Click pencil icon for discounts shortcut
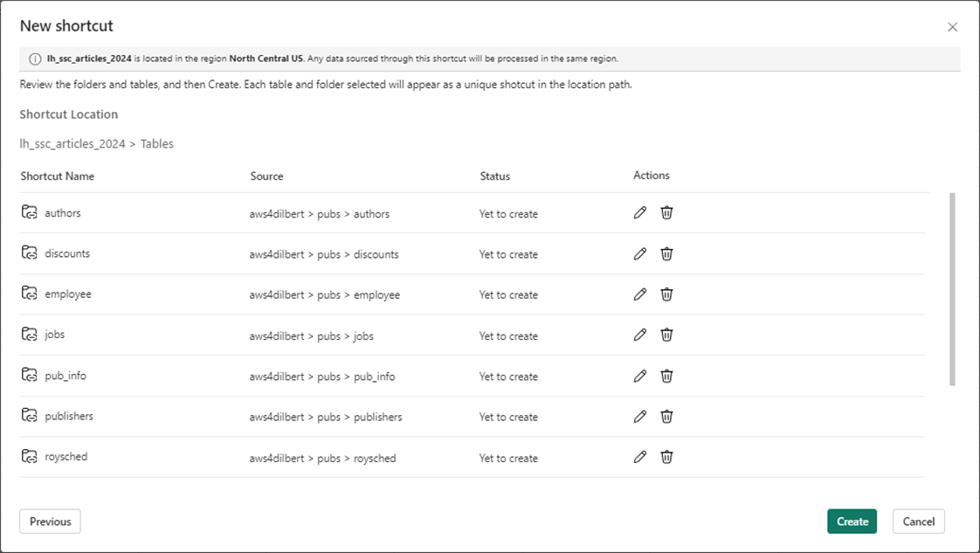This screenshot has width=980, height=553. pyautogui.click(x=640, y=254)
